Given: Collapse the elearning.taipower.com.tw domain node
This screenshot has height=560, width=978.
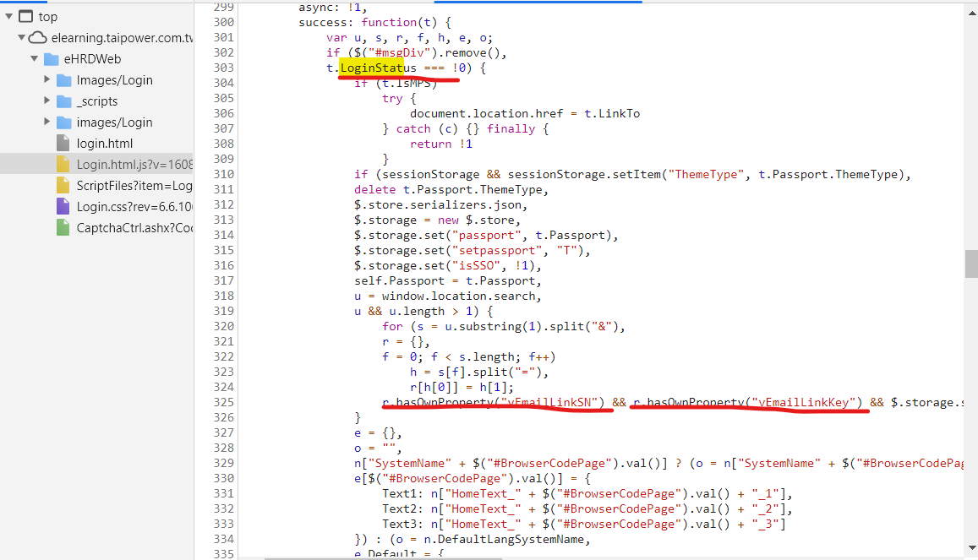Looking at the screenshot, I should pyautogui.click(x=21, y=37).
